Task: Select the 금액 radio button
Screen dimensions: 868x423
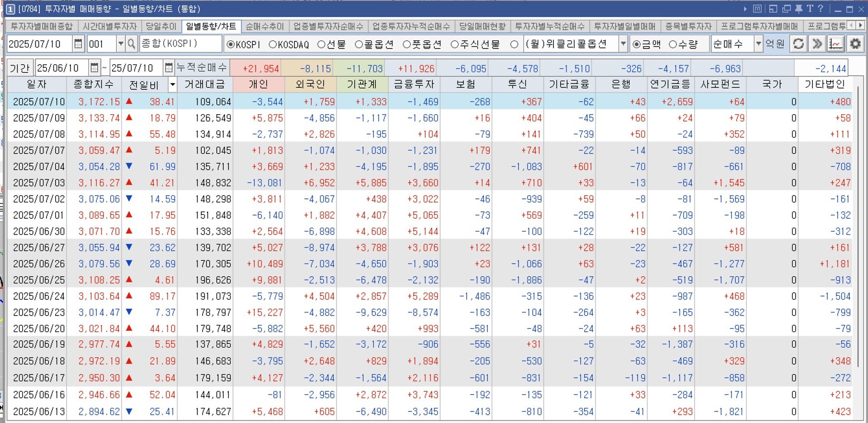Action: tap(637, 44)
